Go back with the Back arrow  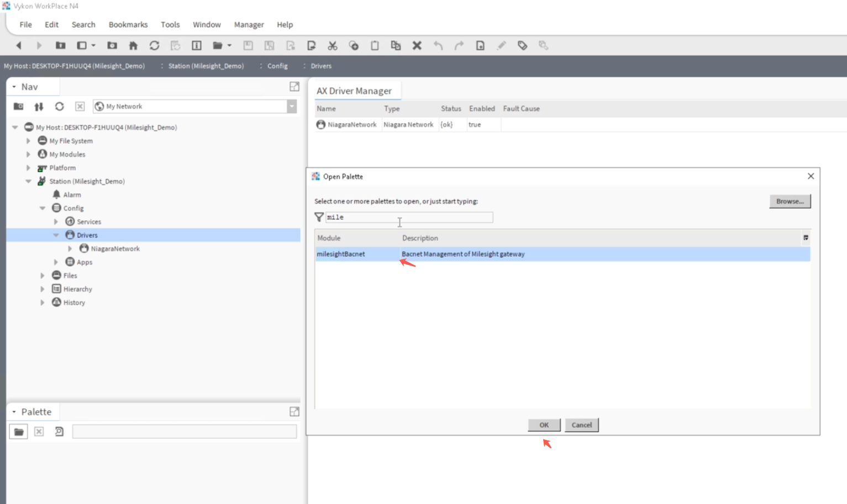[x=19, y=46]
